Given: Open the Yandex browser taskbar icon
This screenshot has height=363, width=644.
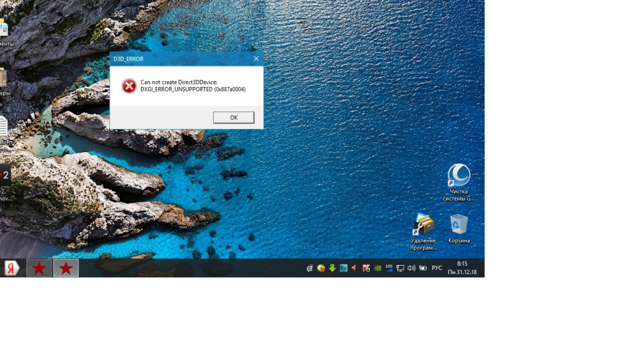Looking at the screenshot, I should 12,268.
